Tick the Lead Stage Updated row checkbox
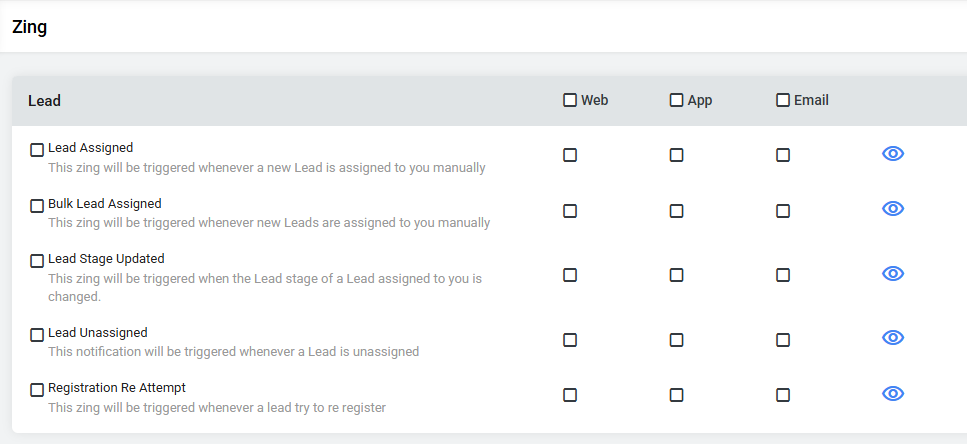 pos(37,261)
